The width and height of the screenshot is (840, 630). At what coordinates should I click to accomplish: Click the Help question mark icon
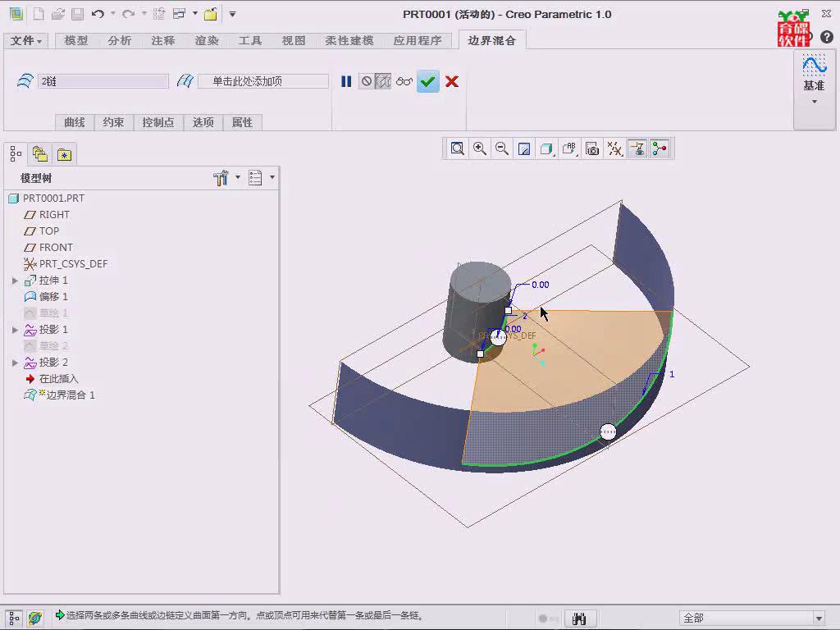827,37
